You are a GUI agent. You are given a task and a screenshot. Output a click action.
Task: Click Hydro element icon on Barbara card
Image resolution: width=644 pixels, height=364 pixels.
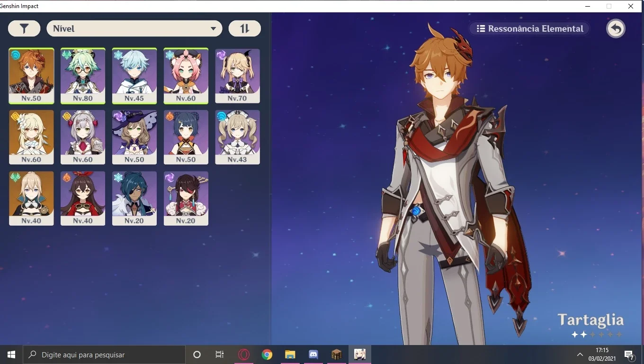(222, 116)
